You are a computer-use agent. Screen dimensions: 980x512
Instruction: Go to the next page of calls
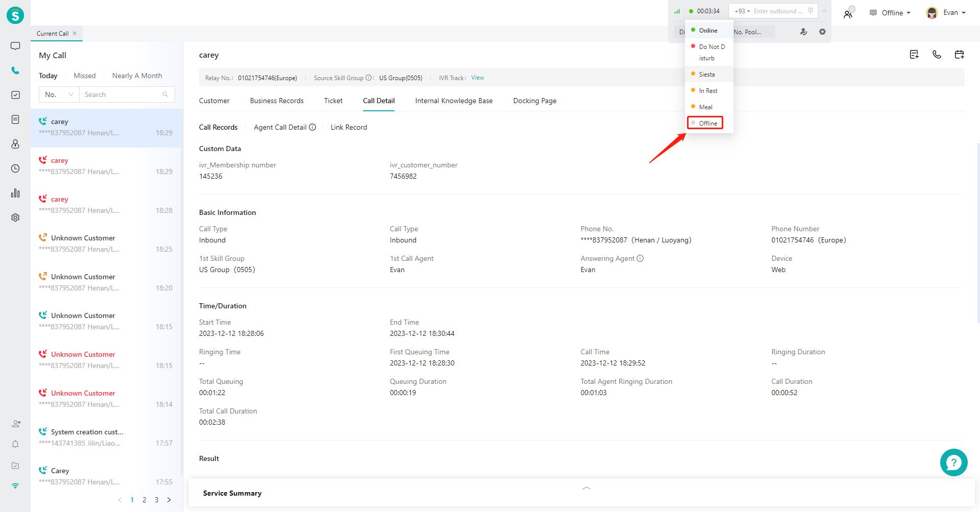tap(169, 500)
